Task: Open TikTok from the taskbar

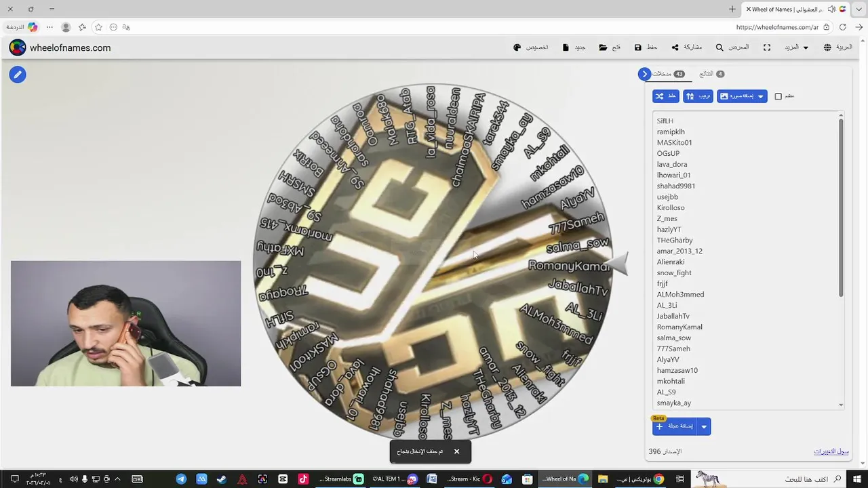Action: coord(303,479)
